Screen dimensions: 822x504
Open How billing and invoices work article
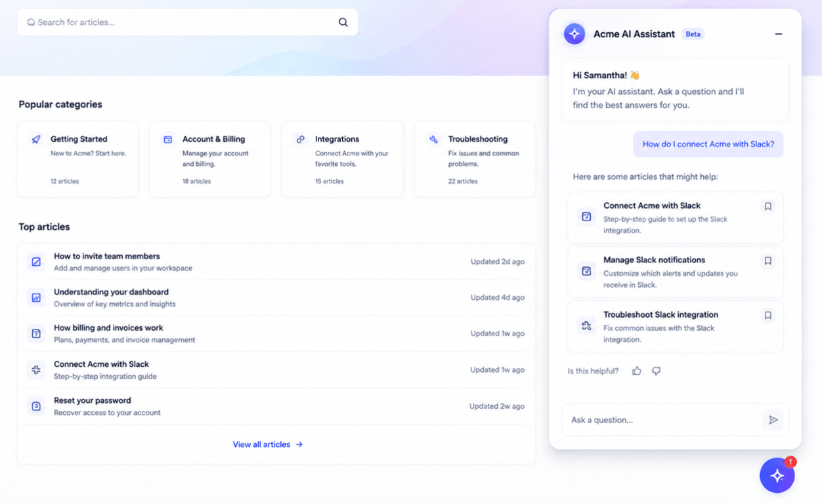pyautogui.click(x=276, y=334)
